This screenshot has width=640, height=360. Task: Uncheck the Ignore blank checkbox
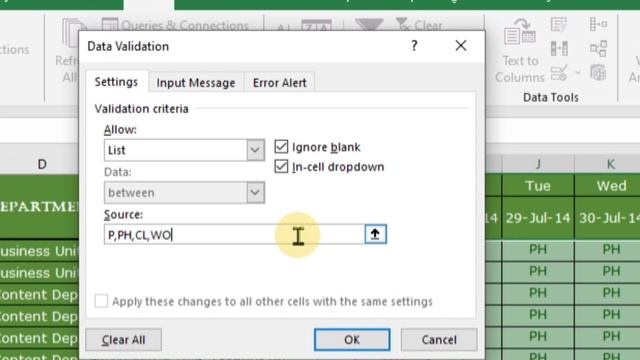pos(281,147)
